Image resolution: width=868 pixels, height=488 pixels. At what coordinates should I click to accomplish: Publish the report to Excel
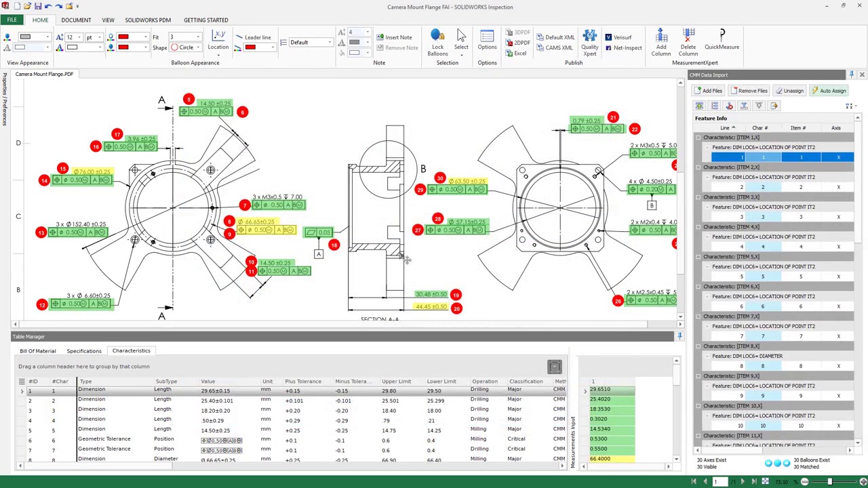pyautogui.click(x=516, y=53)
